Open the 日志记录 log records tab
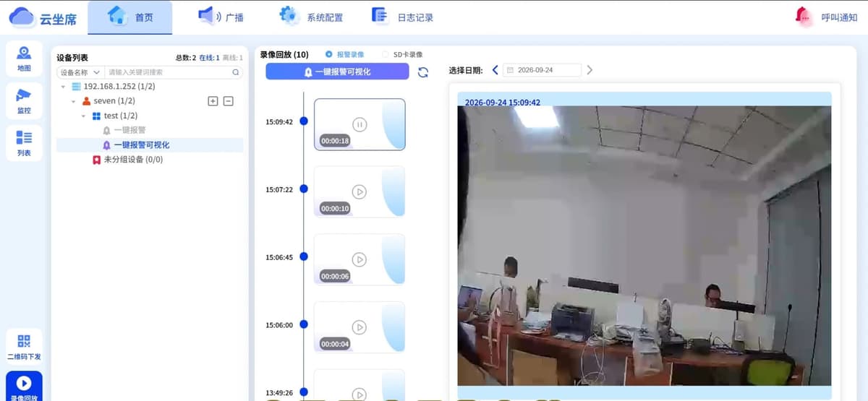 tap(402, 17)
